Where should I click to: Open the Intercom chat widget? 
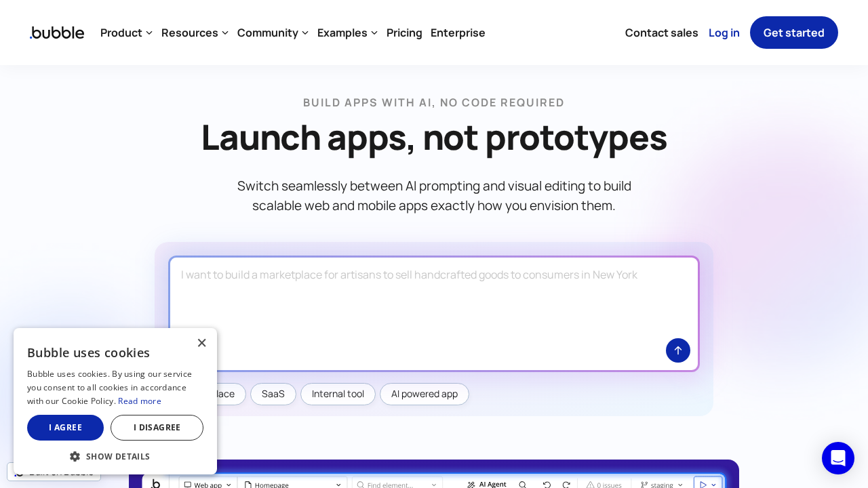pos(838,458)
